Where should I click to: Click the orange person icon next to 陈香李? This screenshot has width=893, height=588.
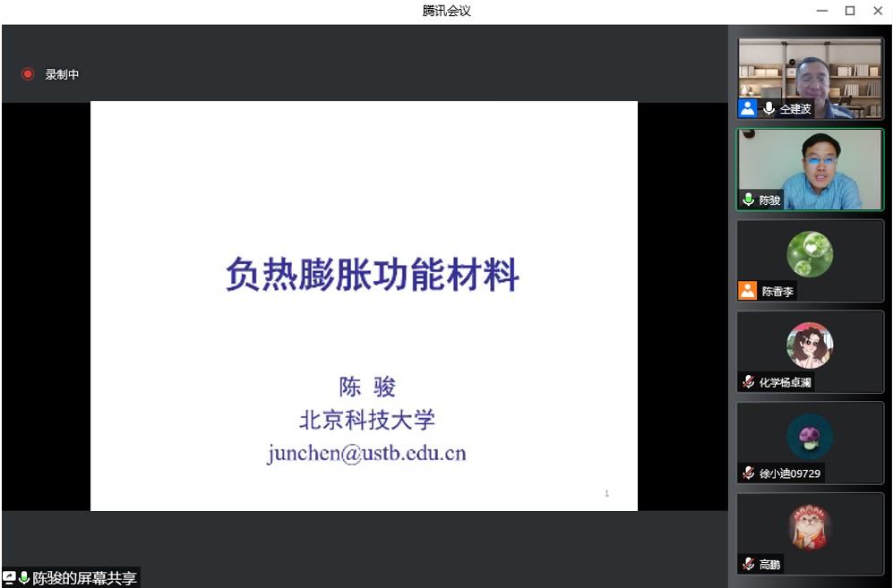(x=748, y=291)
